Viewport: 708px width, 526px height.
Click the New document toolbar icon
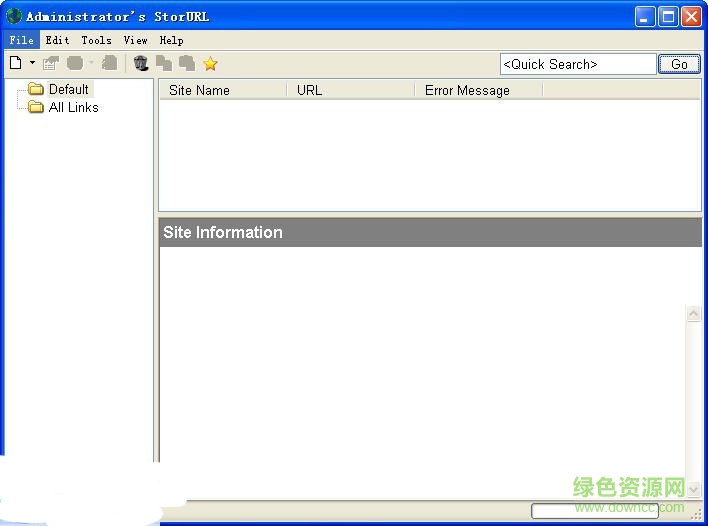click(x=15, y=63)
